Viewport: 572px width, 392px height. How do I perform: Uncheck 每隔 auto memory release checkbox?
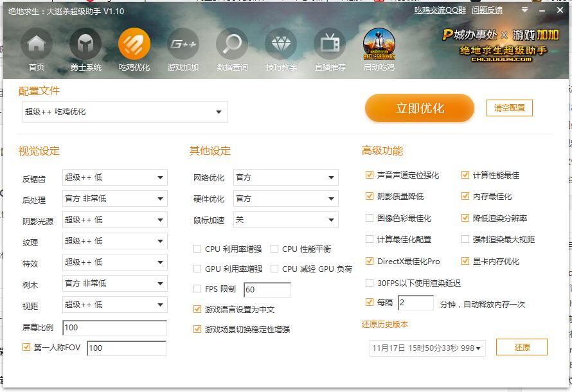[369, 302]
